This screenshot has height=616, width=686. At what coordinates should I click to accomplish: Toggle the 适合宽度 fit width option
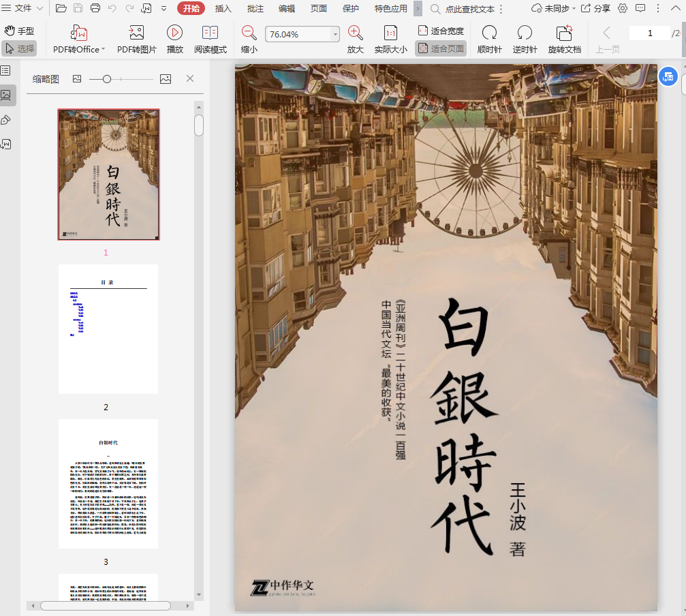(x=441, y=31)
